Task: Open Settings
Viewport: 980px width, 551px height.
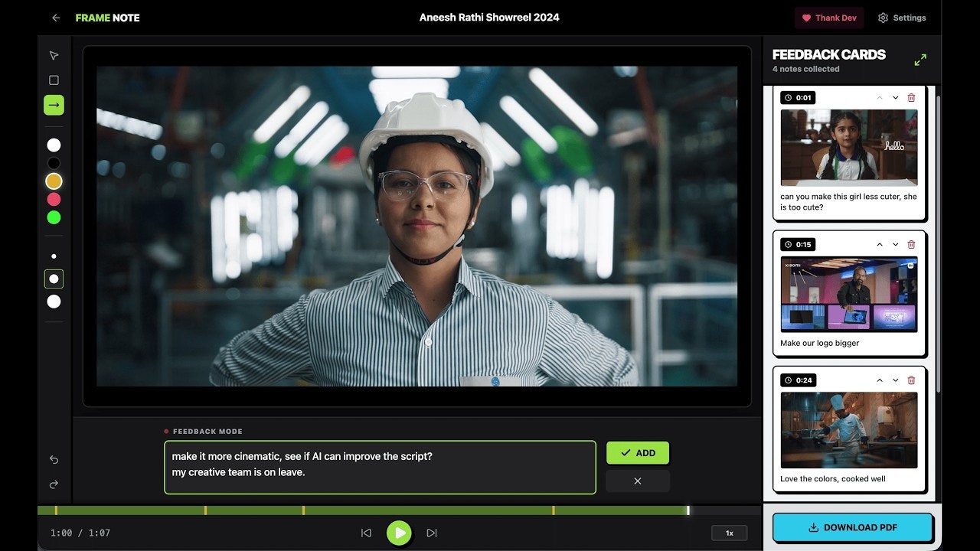Action: click(902, 18)
